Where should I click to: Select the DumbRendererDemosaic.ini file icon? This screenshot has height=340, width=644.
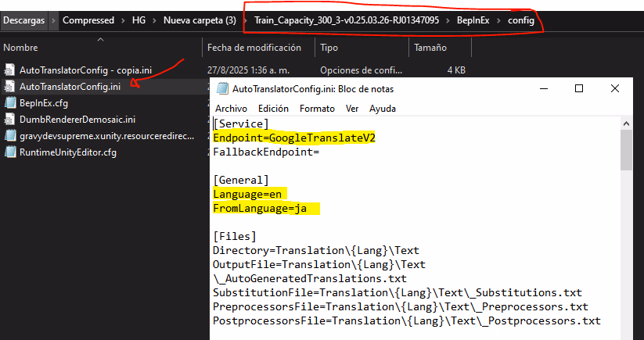(x=11, y=119)
